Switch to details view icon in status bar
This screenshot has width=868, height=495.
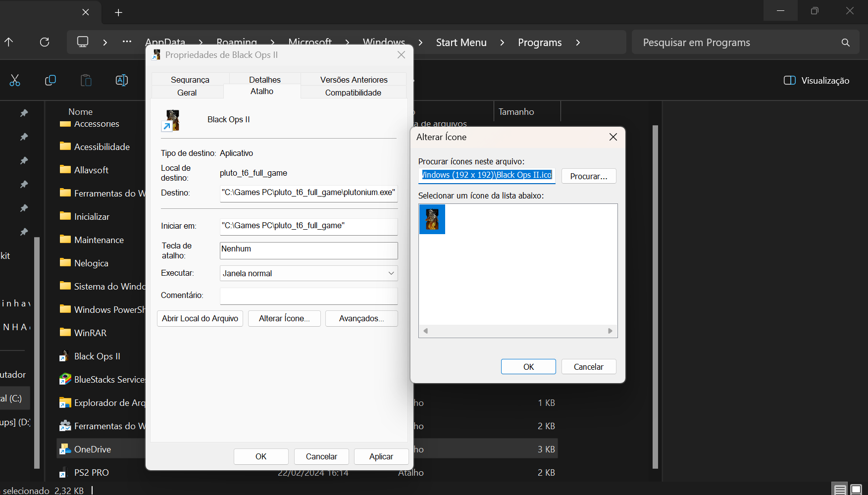[840, 490]
